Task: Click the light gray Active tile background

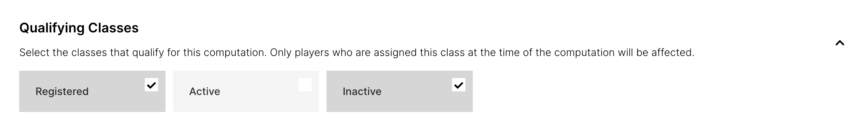Action: click(x=246, y=91)
